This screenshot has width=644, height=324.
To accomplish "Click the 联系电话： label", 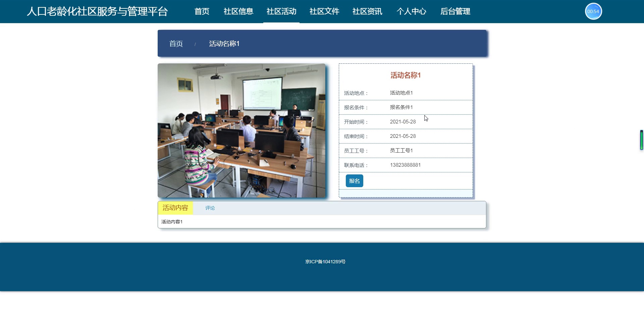I will [x=356, y=165].
